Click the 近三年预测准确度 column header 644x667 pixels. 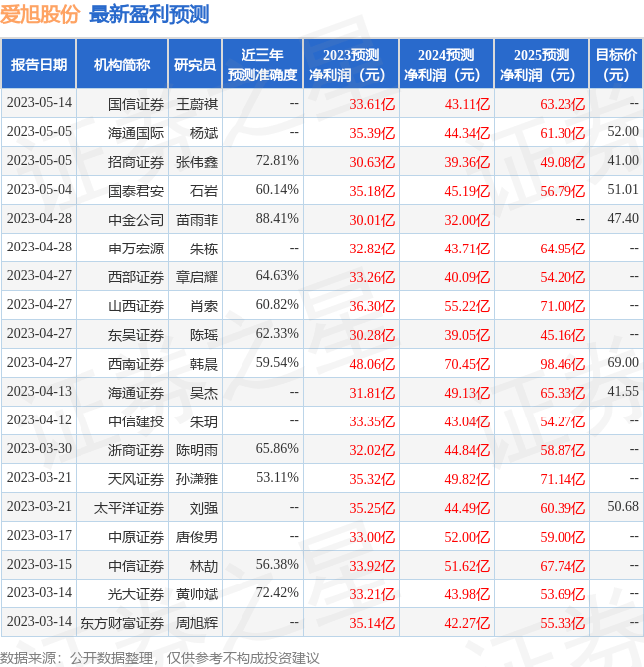click(262, 65)
